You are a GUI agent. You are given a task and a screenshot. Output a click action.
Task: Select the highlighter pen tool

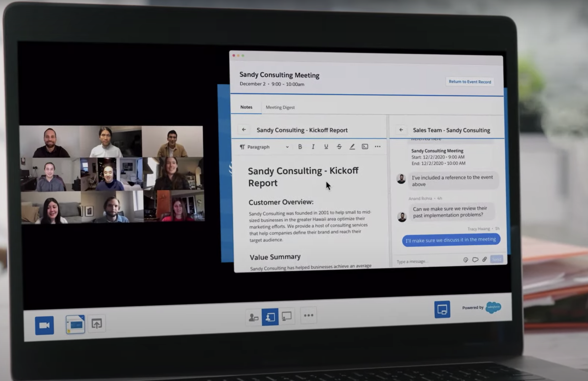pos(352,147)
